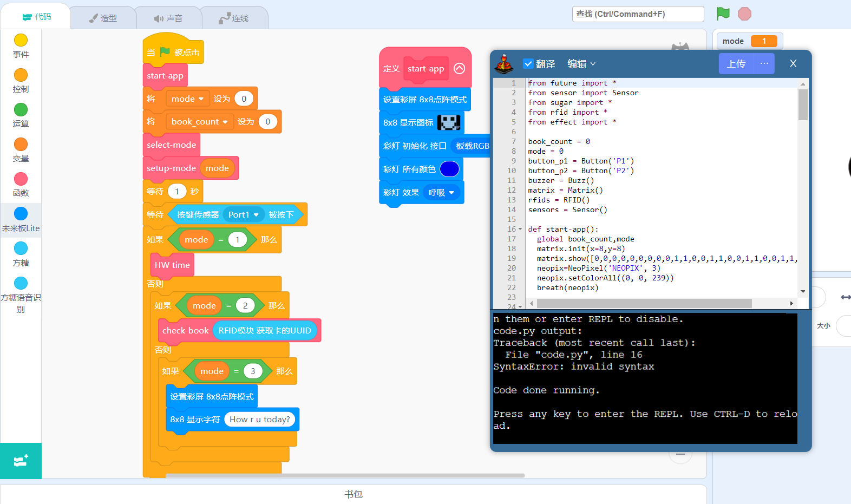Click the mode = 1 value field

[x=237, y=240]
